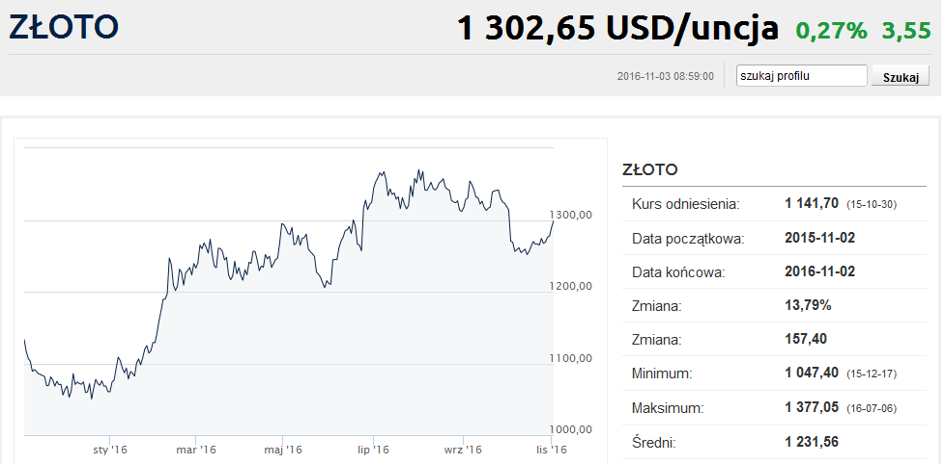
Task: Click the mar '16 axis label
Action: click(x=196, y=450)
